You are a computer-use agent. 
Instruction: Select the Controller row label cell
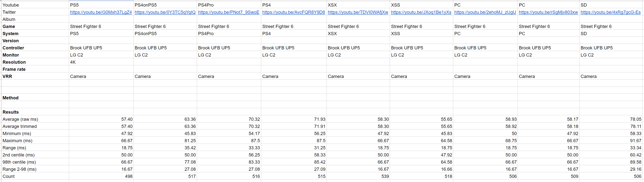pos(35,48)
